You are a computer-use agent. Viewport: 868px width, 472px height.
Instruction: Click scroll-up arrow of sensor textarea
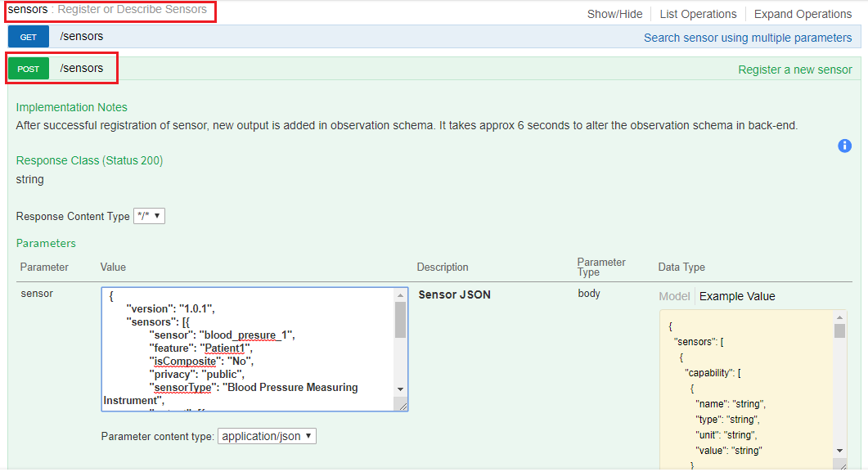tap(400, 295)
